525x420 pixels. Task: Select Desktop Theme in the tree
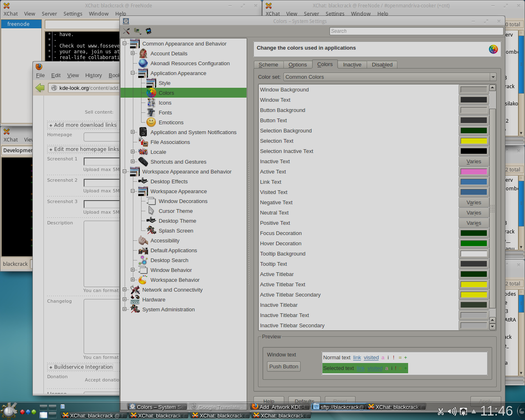(x=177, y=221)
